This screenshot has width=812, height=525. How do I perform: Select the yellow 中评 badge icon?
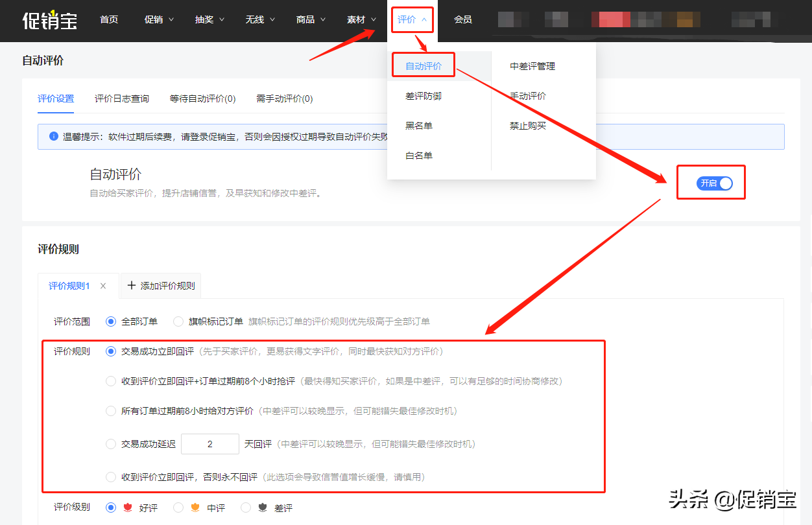[x=196, y=507]
